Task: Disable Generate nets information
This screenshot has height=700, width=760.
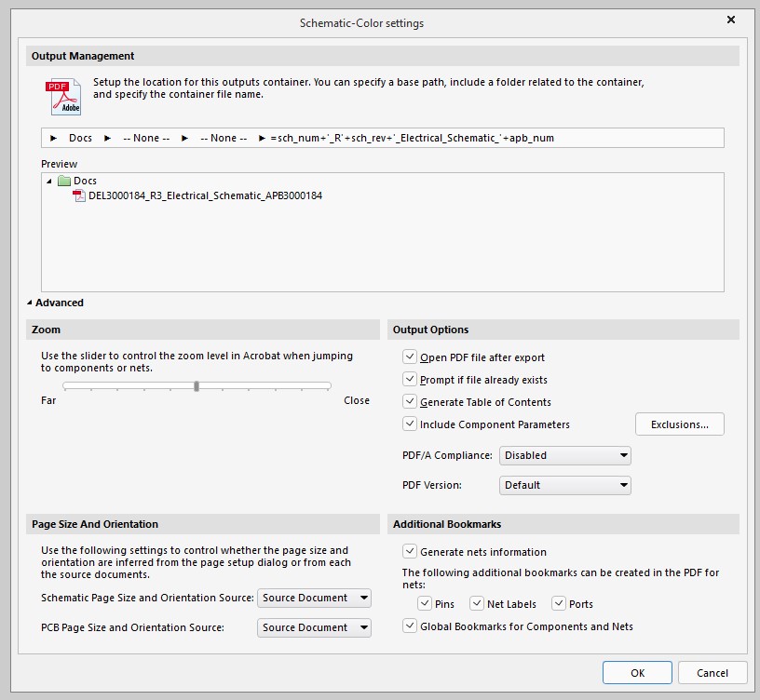Action: [x=410, y=551]
